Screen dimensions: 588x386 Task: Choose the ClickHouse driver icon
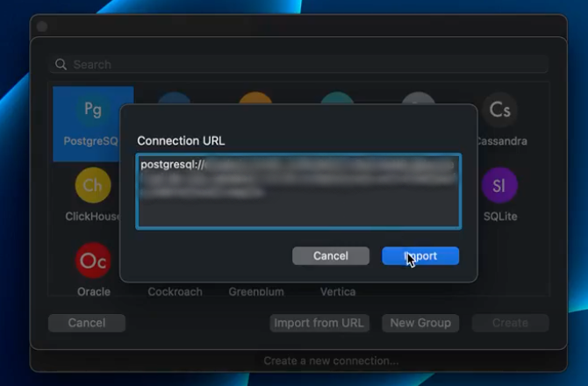(x=93, y=185)
